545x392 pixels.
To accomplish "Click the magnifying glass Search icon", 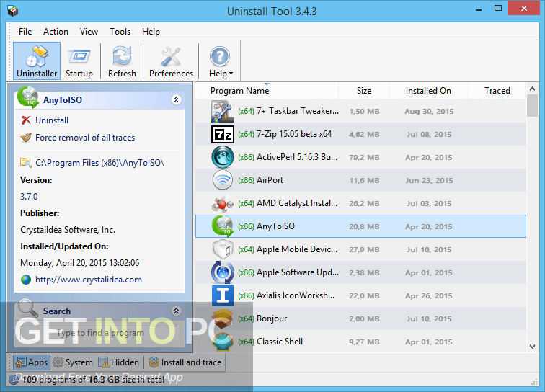I will 27,308.
